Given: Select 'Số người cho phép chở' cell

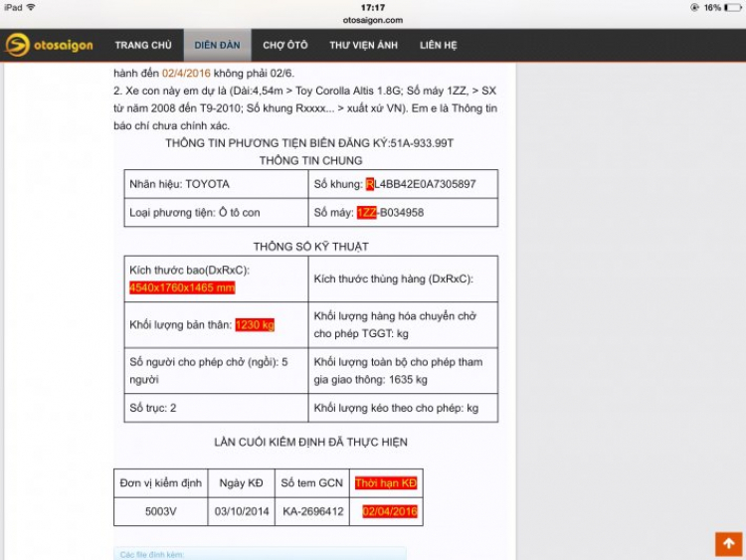Looking at the screenshot, I should tap(217, 371).
